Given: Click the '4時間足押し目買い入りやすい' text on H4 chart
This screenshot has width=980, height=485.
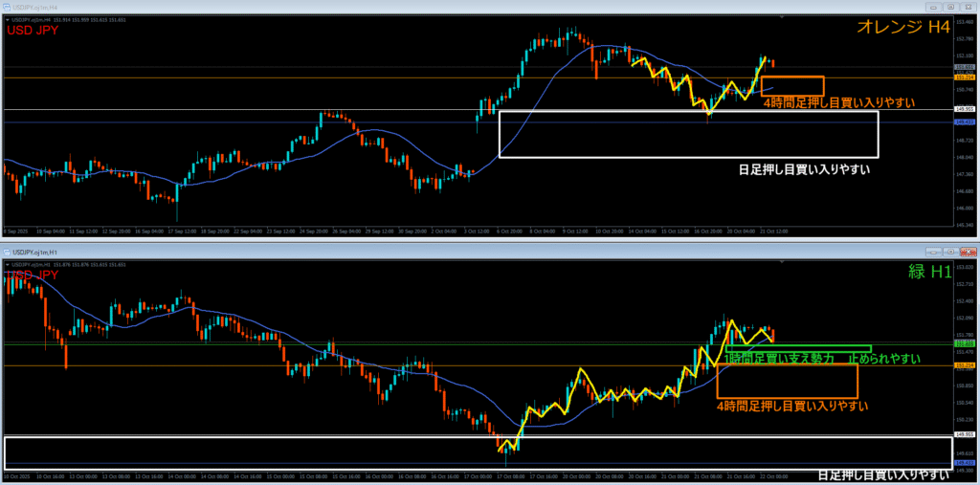Looking at the screenshot, I should [x=839, y=102].
